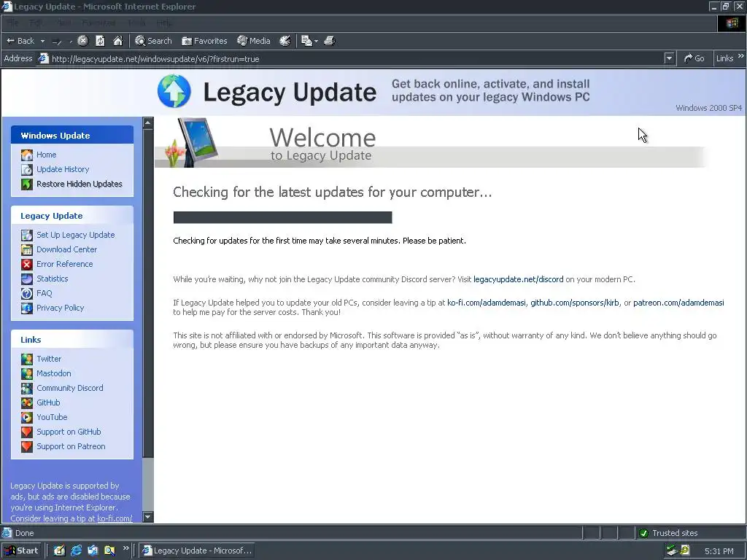Expand the Quick Launch overflow chevron

[125, 548]
